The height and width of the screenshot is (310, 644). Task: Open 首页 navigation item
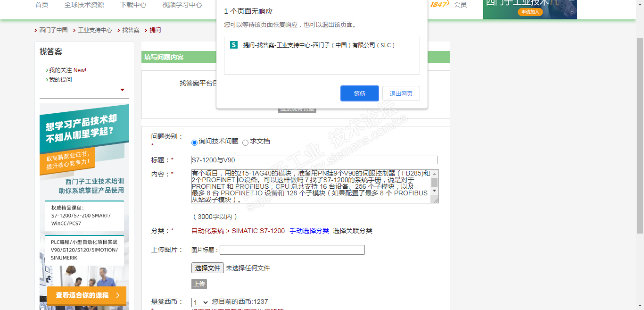[x=42, y=5]
